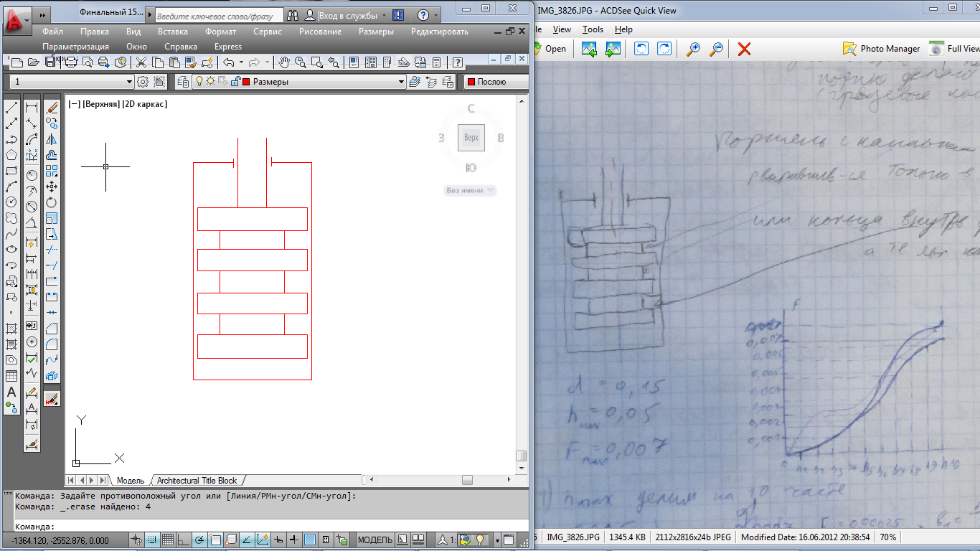Toggle Lineweight display in status bar

click(x=294, y=540)
